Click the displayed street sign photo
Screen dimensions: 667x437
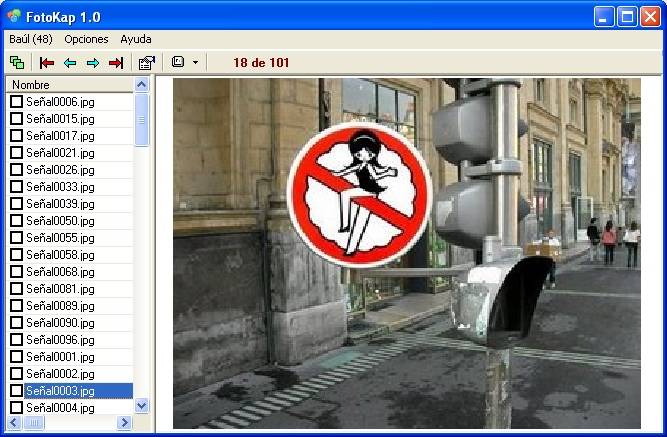click(406, 253)
